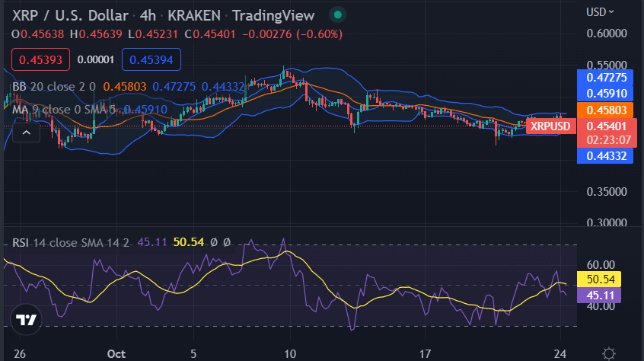Open chart settings gear icon

pyautogui.click(x=609, y=353)
